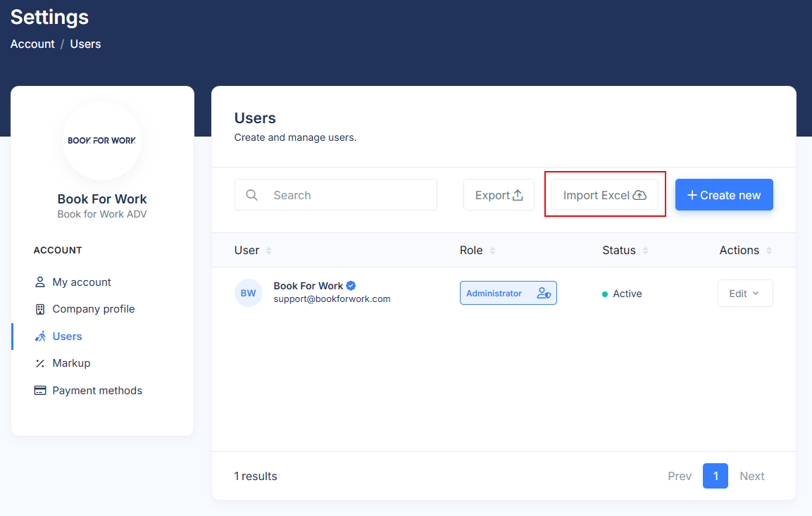Select page 1 in pagination
This screenshot has width=812, height=516.
point(715,476)
